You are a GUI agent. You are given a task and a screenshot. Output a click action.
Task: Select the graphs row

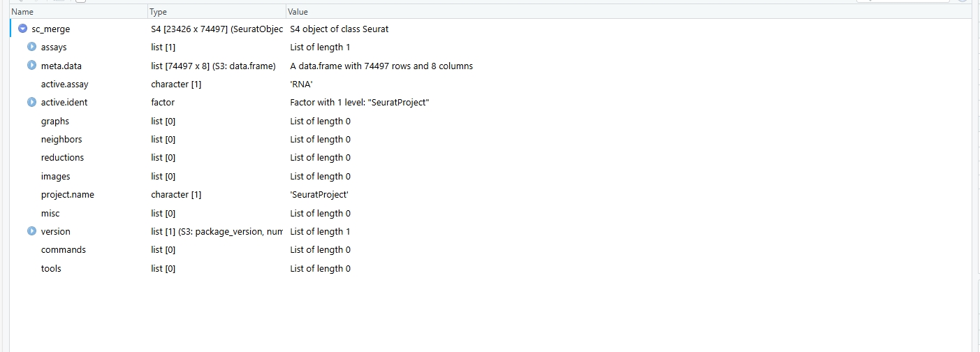tap(490, 122)
